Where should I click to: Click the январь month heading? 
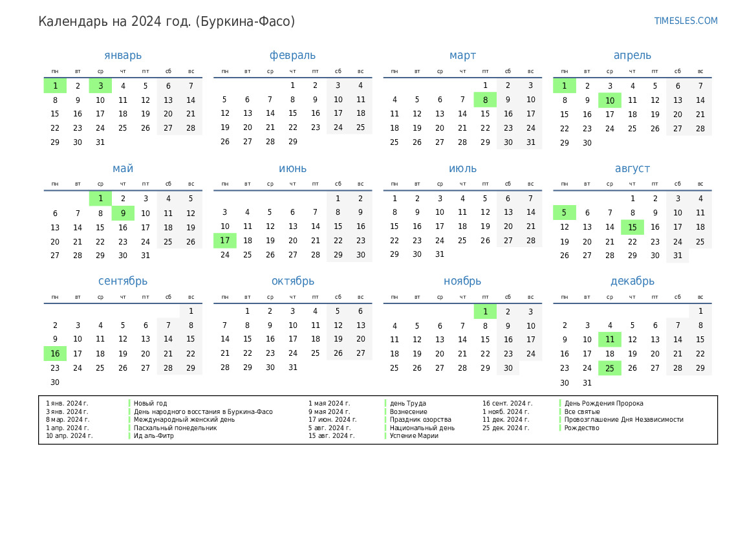click(x=123, y=56)
